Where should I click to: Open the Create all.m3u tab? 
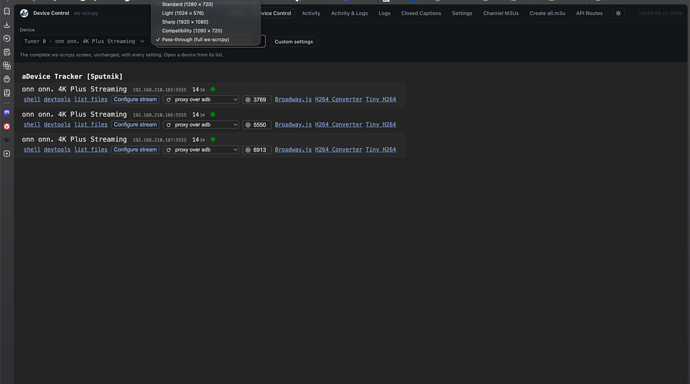547,13
